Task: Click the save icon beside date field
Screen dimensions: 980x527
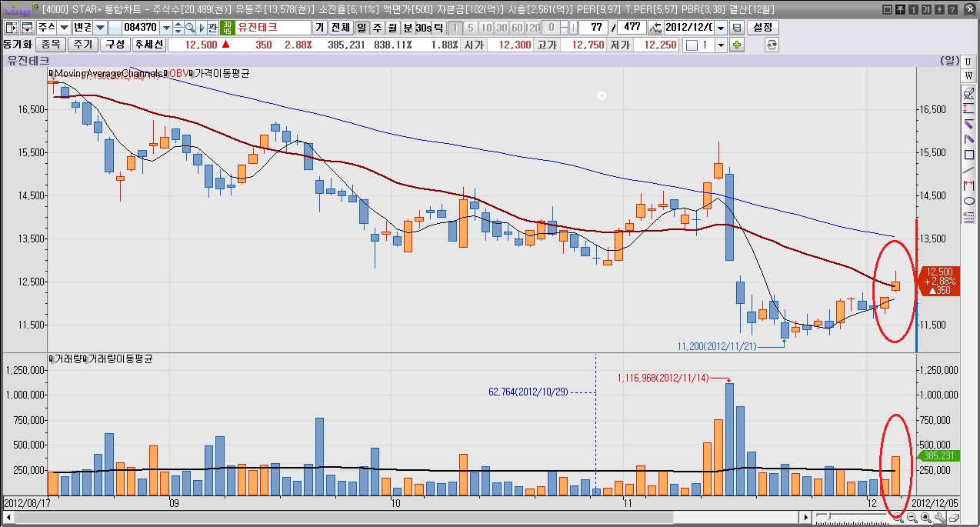Action: coord(737,28)
